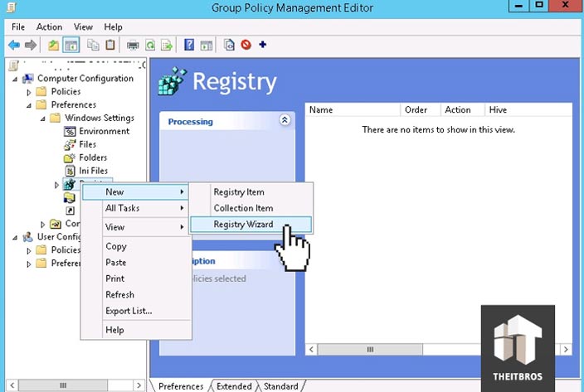Image resolution: width=584 pixels, height=392 pixels.
Task: Open the File menu
Action: 18,27
